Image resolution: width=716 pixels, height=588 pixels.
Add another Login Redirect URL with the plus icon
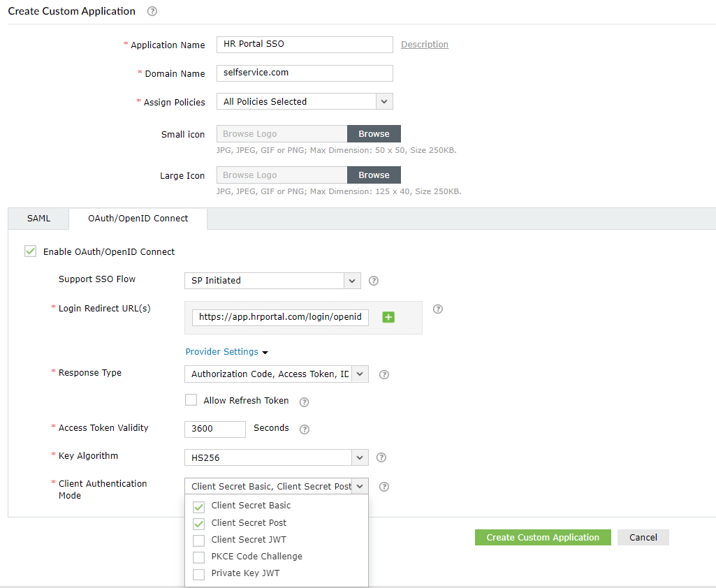coord(388,317)
